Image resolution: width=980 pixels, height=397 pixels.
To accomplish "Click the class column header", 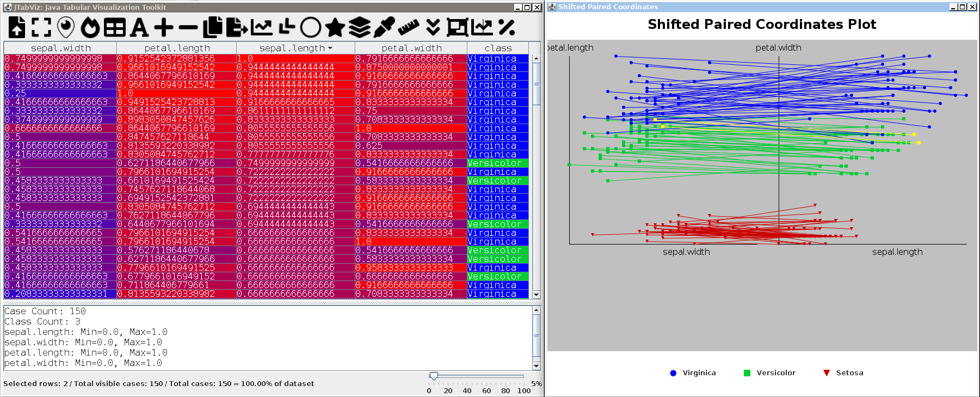I will coord(498,48).
